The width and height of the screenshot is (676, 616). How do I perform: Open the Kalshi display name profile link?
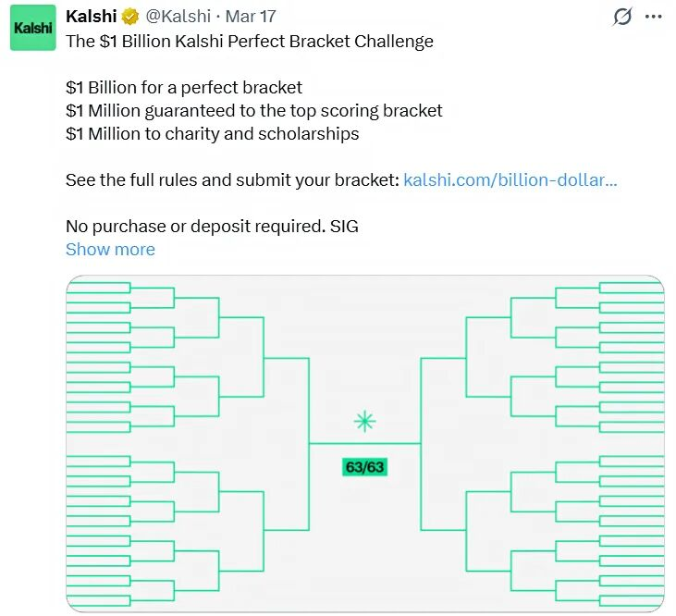point(92,18)
